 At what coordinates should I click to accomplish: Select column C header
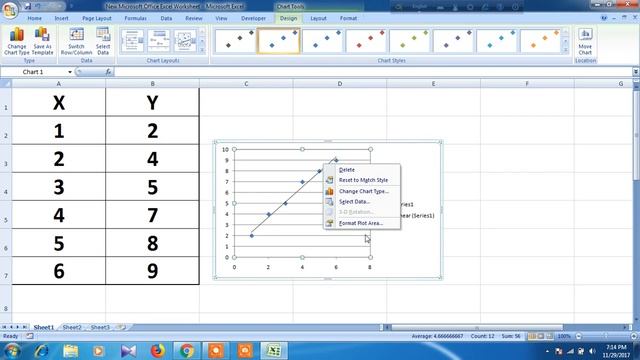[246, 84]
